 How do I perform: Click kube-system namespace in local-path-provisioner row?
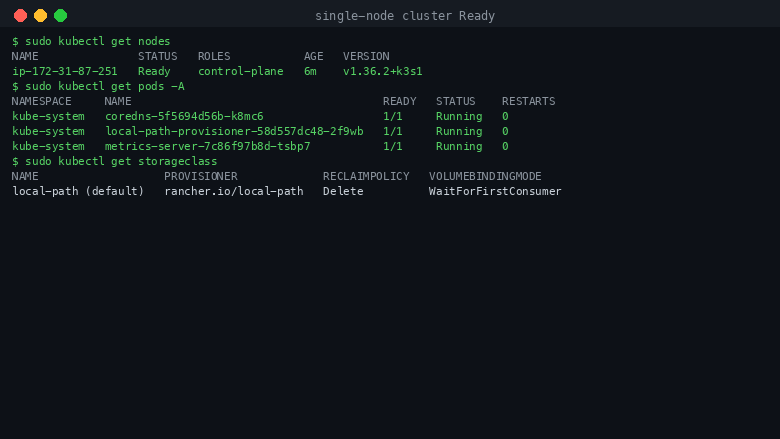pos(48,131)
